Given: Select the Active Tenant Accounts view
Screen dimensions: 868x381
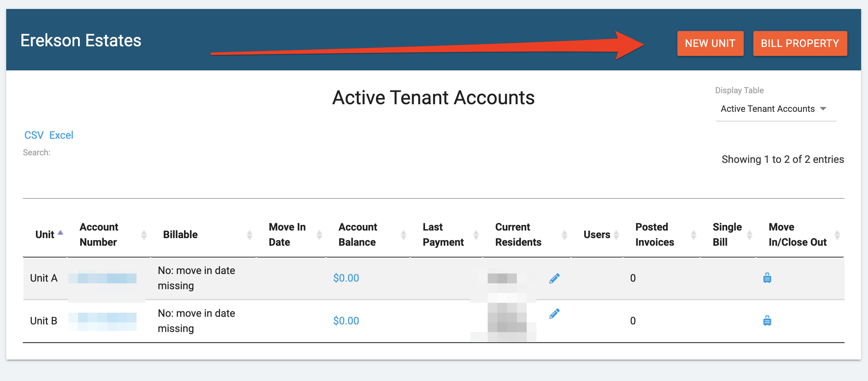Looking at the screenshot, I should click(x=768, y=109).
